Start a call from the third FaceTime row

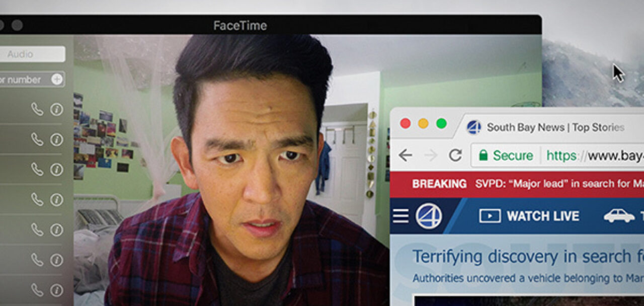(x=37, y=170)
